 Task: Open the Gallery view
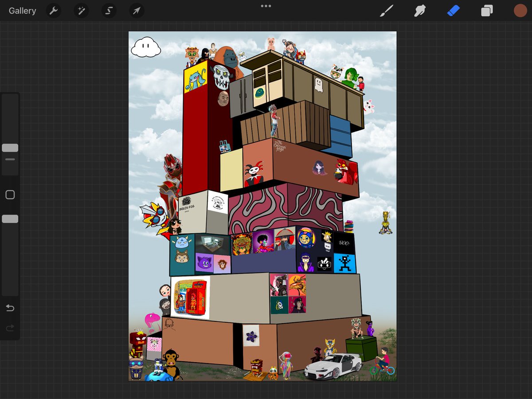coord(22,11)
